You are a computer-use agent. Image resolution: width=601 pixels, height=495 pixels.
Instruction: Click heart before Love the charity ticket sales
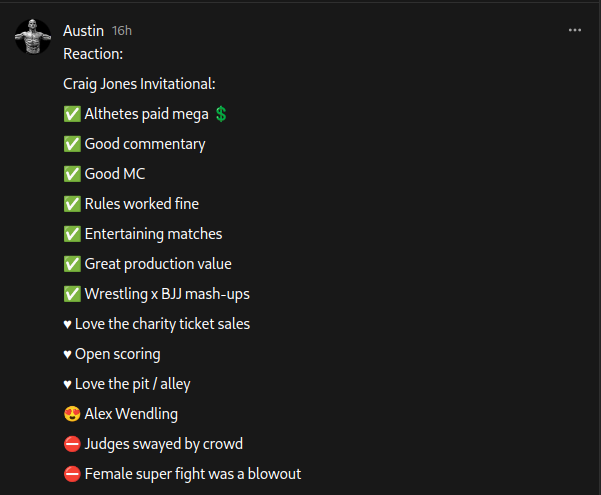[x=67, y=324]
